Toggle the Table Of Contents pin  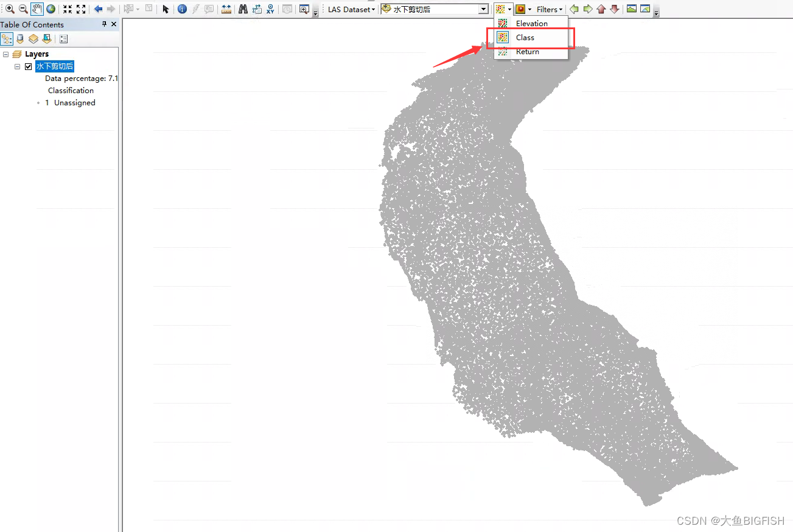(x=103, y=24)
